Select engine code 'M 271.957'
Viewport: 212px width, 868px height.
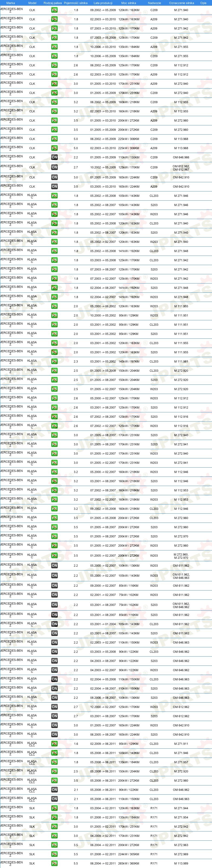tap(181, 762)
